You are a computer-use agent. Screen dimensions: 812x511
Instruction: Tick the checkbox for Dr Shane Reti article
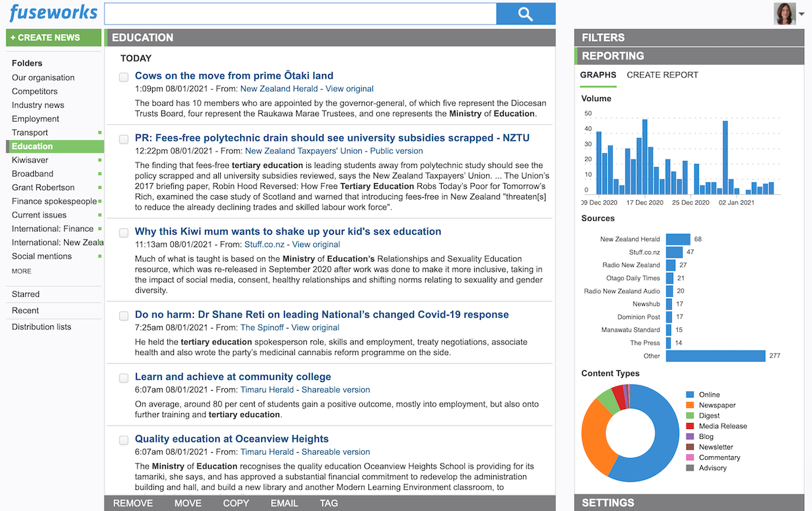pos(124,316)
